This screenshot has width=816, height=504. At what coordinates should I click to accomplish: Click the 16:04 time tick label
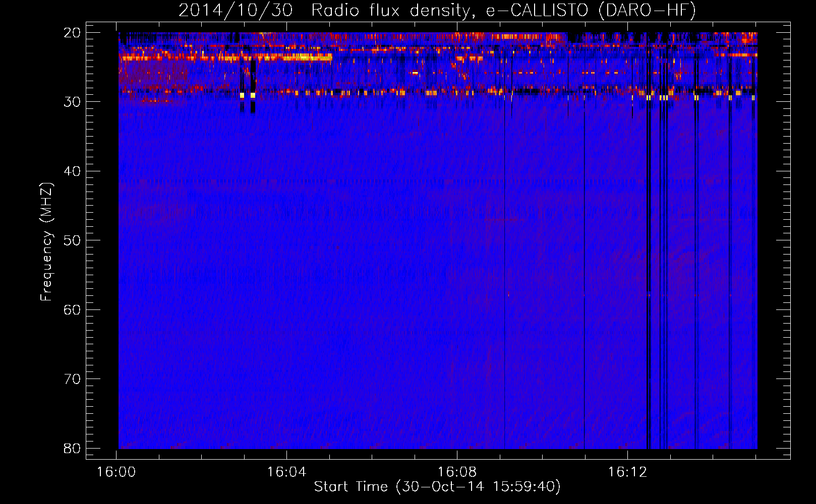[x=286, y=472]
